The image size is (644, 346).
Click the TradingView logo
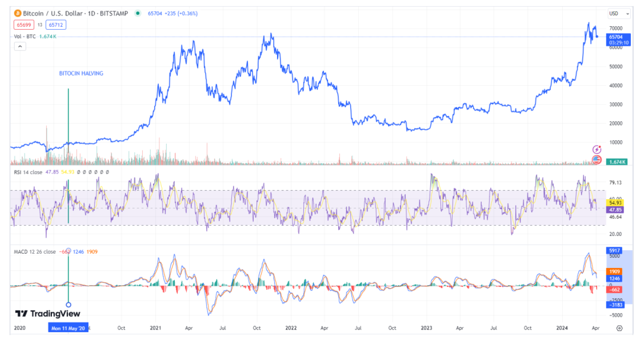[48, 313]
